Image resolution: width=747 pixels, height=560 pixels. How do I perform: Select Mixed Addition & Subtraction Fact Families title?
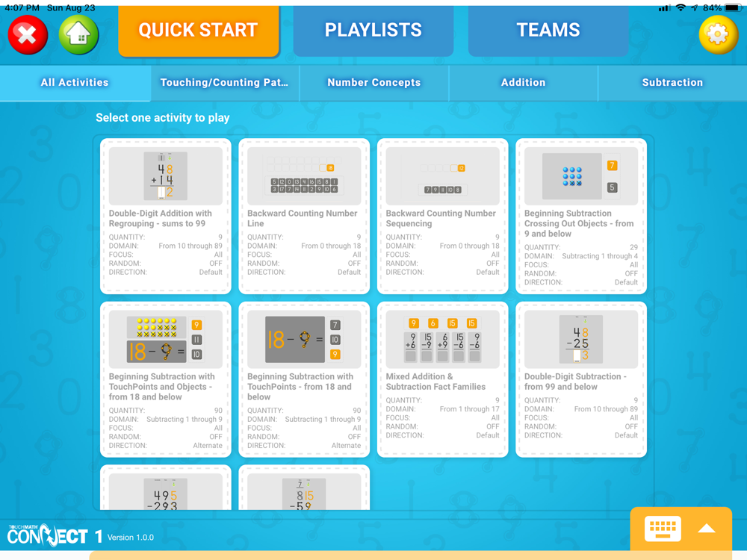coord(436,382)
